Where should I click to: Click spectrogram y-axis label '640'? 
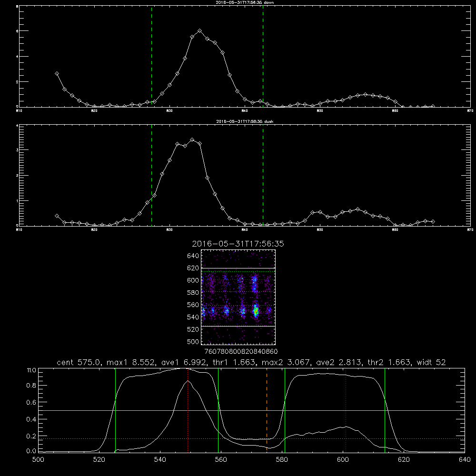click(193, 256)
